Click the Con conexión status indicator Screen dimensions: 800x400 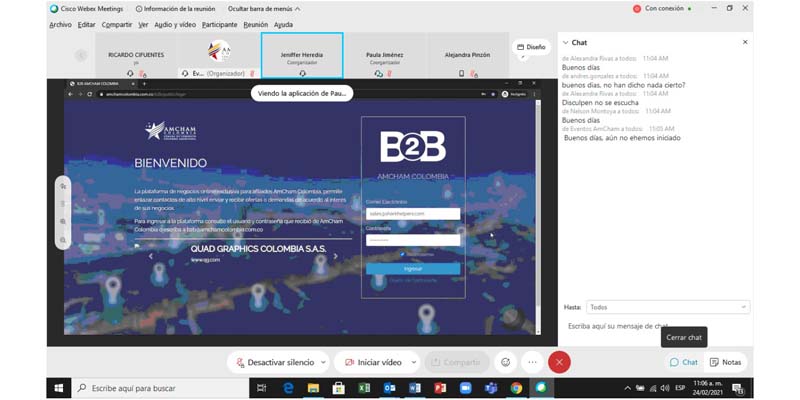pyautogui.click(x=662, y=9)
